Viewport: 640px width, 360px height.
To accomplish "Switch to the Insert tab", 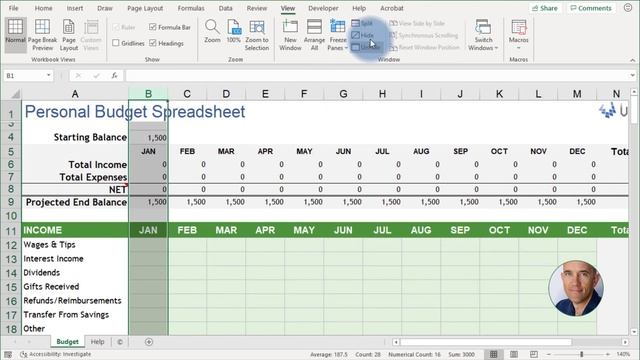I will (x=75, y=8).
